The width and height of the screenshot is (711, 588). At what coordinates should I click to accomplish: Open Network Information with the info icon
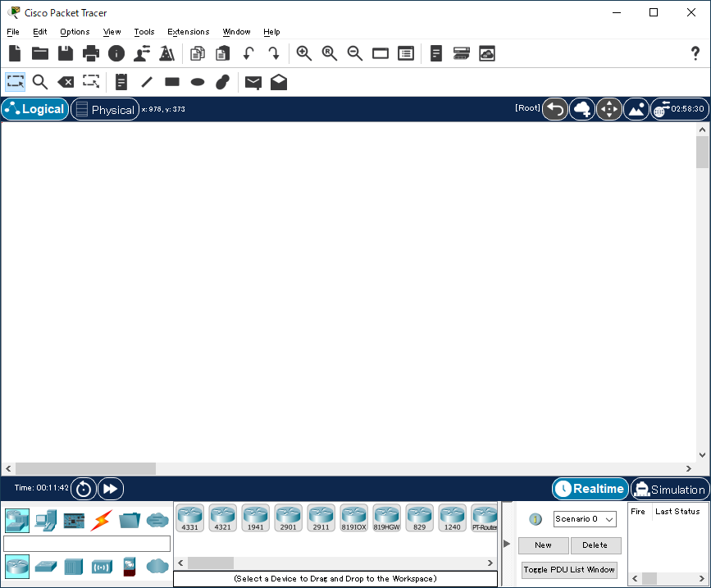116,53
